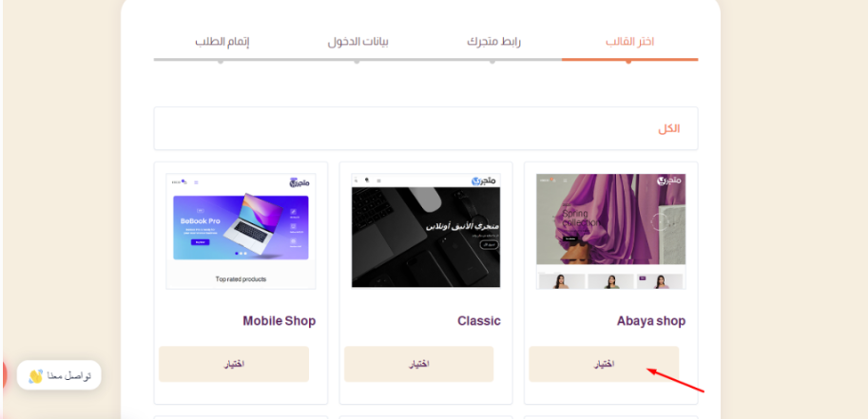Click the step dot under اختر القالب

coord(628,62)
